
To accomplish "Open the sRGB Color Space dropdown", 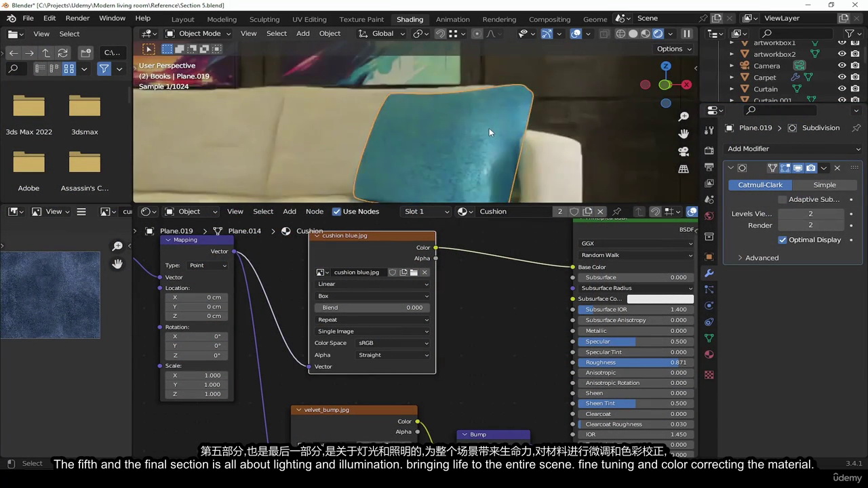I will (393, 343).
